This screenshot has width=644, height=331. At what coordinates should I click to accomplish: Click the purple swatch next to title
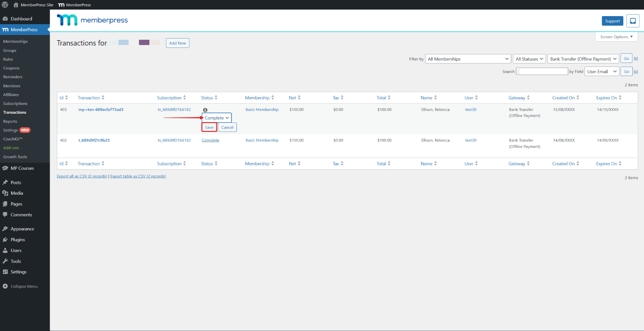(144, 43)
